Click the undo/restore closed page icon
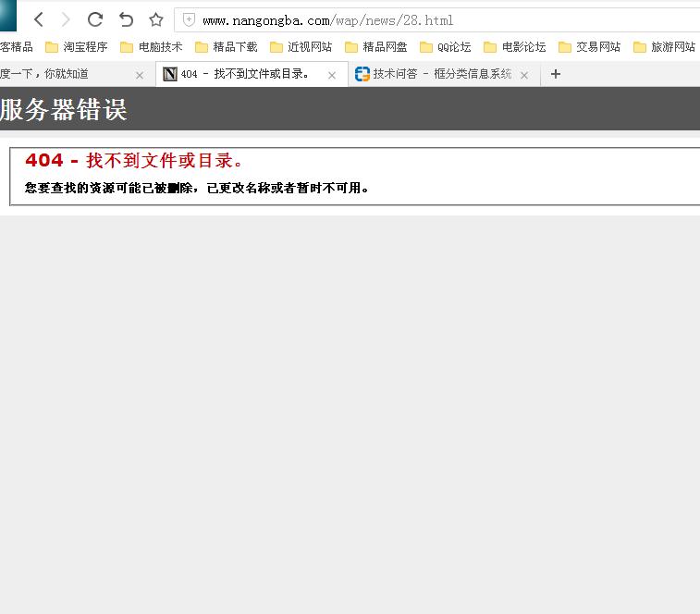 tap(126, 19)
